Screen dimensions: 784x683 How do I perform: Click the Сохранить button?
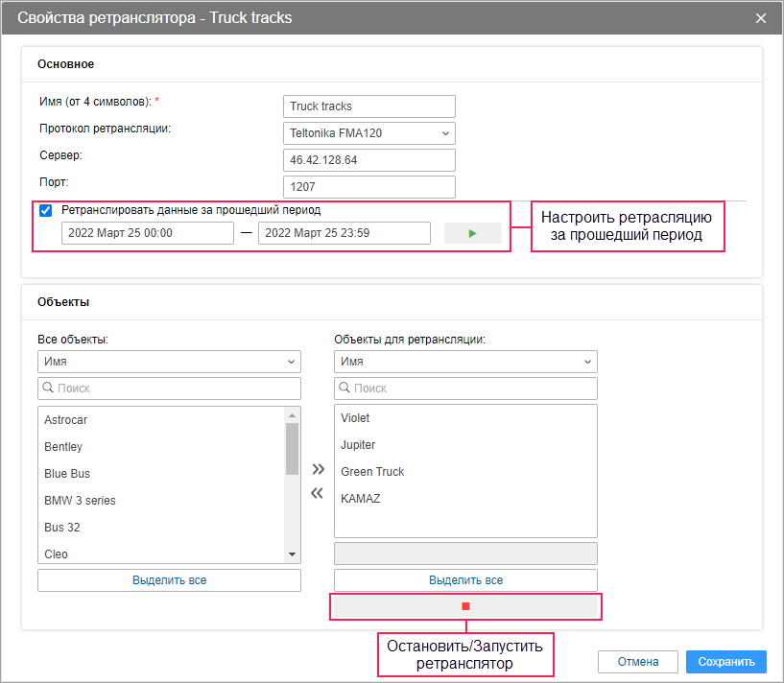726,662
